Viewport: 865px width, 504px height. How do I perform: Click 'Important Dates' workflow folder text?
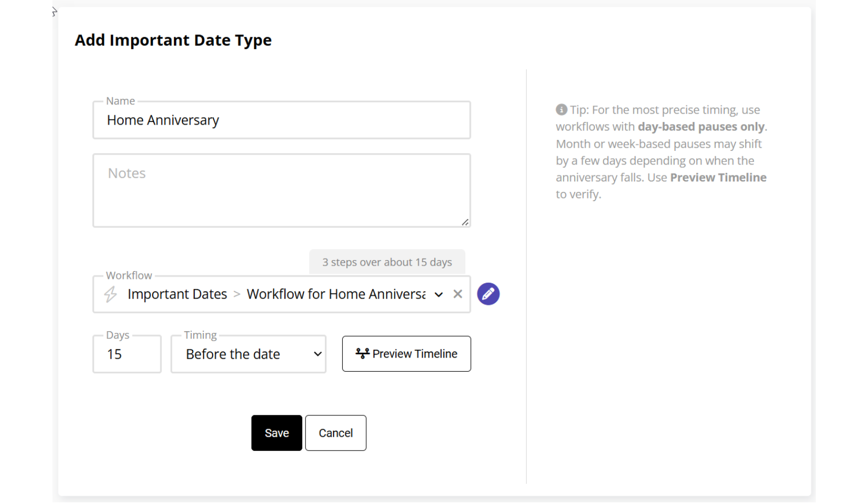coord(177,294)
